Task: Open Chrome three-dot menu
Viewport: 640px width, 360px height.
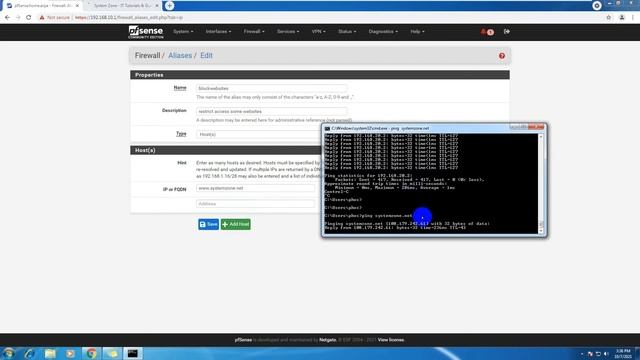Action: click(633, 18)
